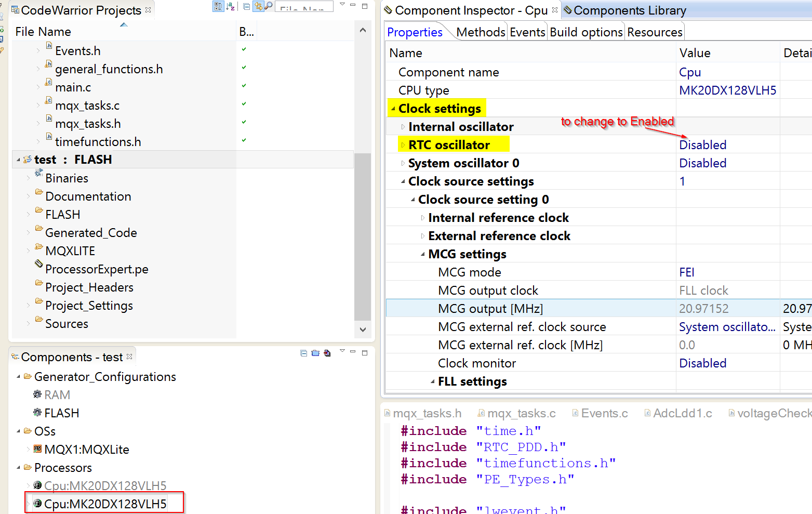Change Clock monitor Disabled setting
The height and width of the screenshot is (514, 812).
(702, 363)
